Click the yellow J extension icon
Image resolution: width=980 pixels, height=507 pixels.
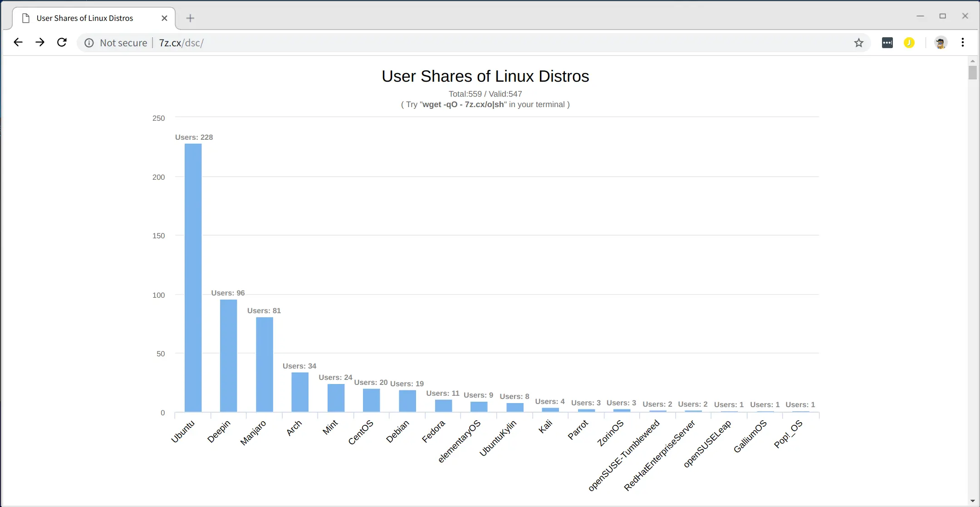pos(909,43)
